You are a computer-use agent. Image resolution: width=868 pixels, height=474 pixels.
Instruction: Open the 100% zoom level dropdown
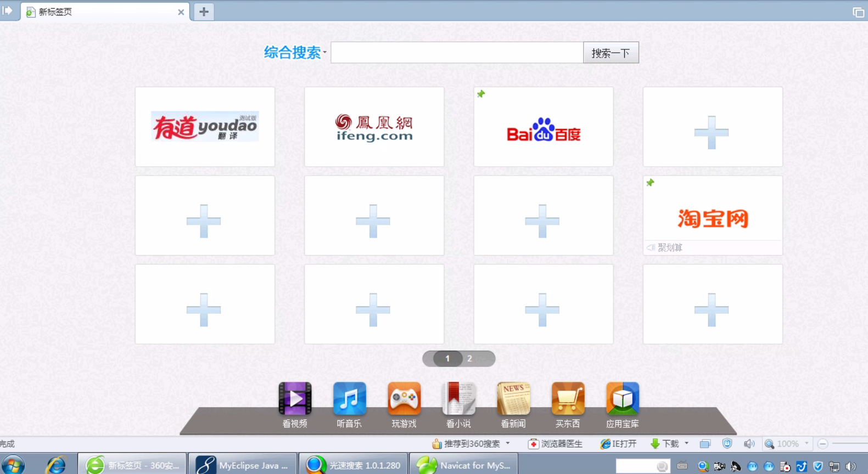pyautogui.click(x=807, y=443)
